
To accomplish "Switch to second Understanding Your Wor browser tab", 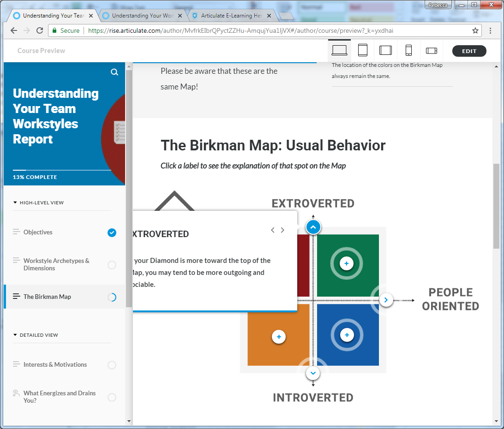I will (142, 16).
